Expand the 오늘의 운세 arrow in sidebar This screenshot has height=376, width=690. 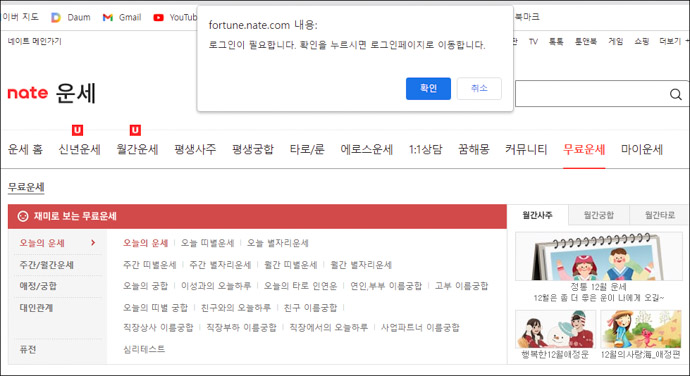point(93,243)
